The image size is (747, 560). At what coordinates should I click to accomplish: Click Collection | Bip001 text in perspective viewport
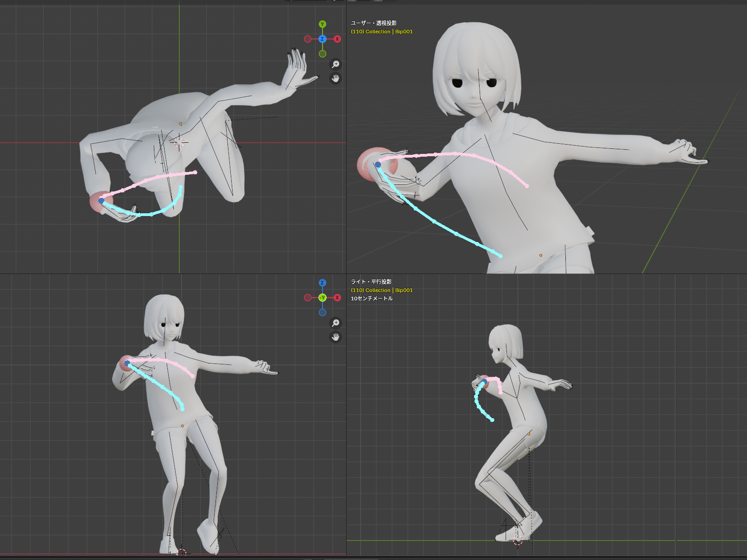(x=382, y=32)
